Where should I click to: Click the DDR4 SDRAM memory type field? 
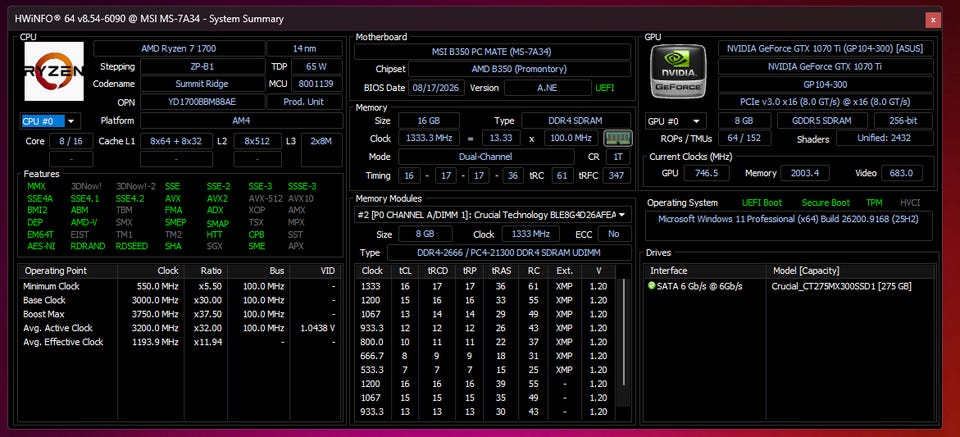pos(576,121)
